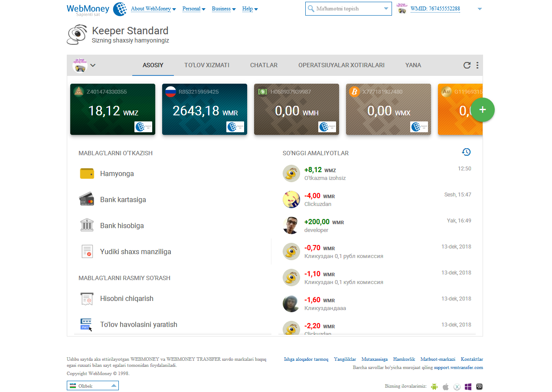
Task: Select Bank kartasiga transfer option
Action: (123, 200)
